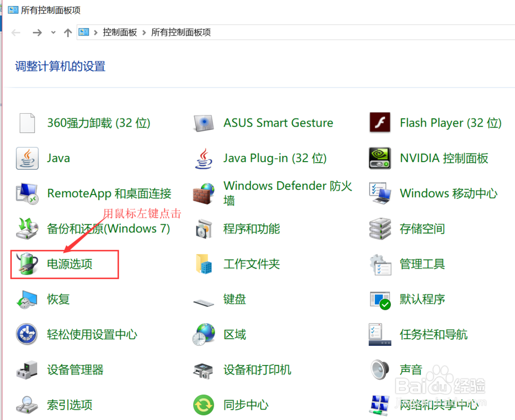Expand chevron after 控制面板 in address bar
Image resolution: width=515 pixels, height=420 pixels.
point(144,32)
